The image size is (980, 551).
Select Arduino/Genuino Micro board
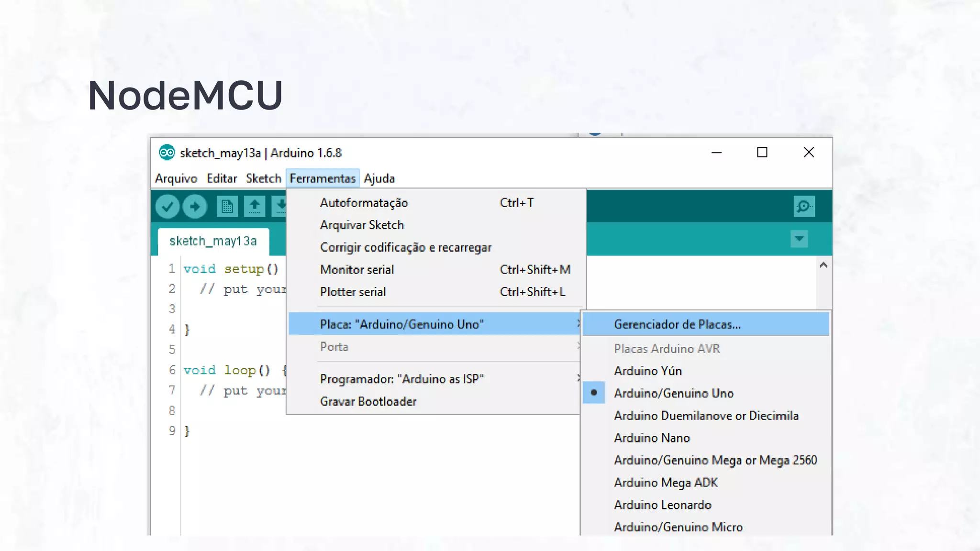coord(706,527)
